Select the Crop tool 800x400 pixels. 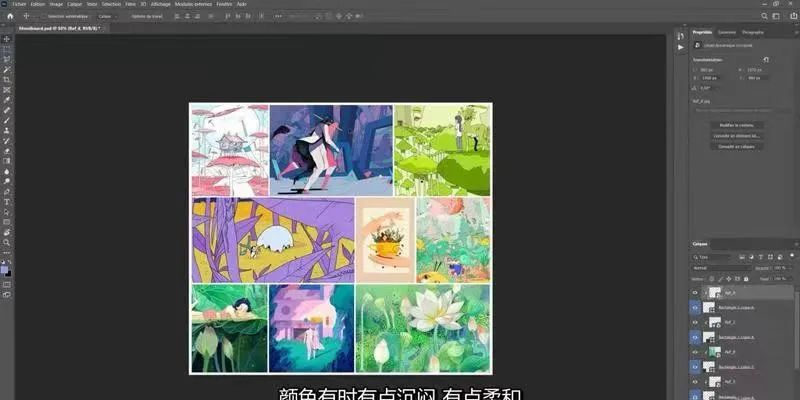coord(7,80)
